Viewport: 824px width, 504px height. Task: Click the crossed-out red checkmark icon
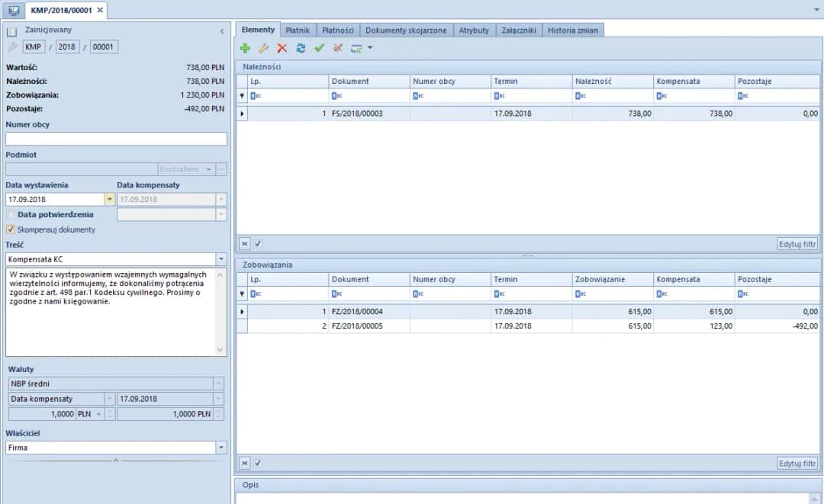pyautogui.click(x=337, y=48)
